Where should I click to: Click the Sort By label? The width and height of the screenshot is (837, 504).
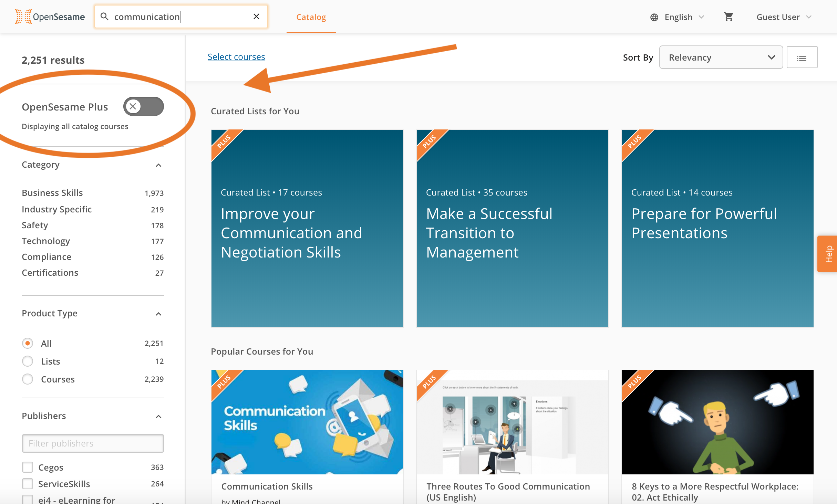click(638, 57)
